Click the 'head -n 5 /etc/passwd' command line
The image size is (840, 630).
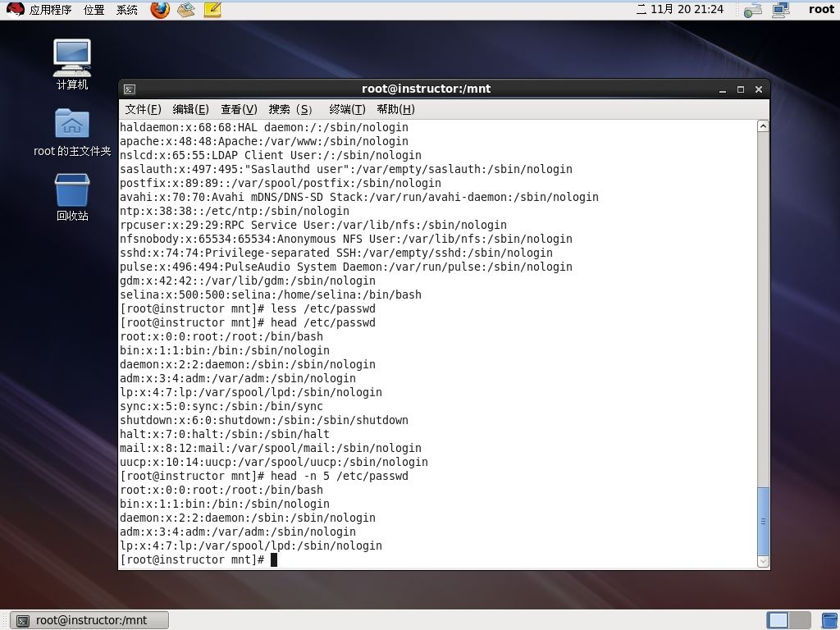coord(264,476)
